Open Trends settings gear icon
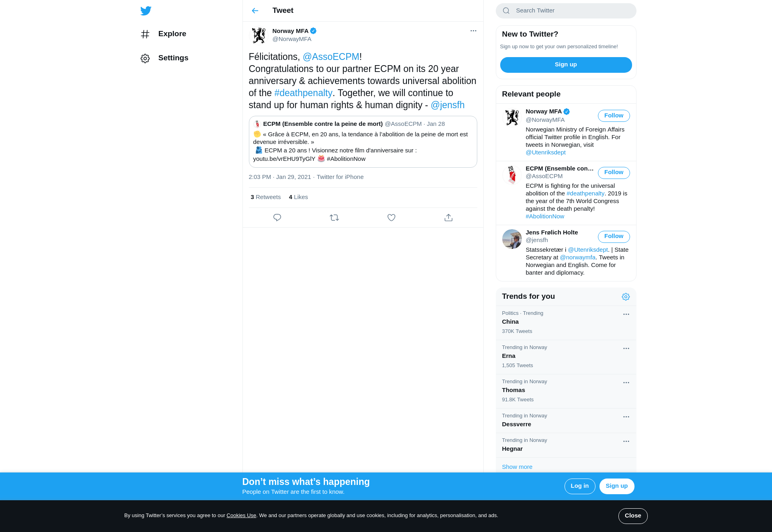The height and width of the screenshot is (532, 772). (626, 297)
